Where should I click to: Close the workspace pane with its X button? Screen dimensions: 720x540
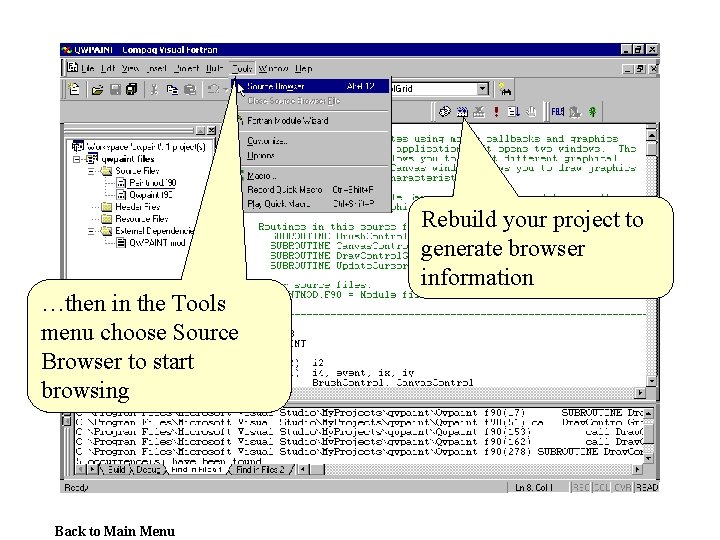coord(211,130)
